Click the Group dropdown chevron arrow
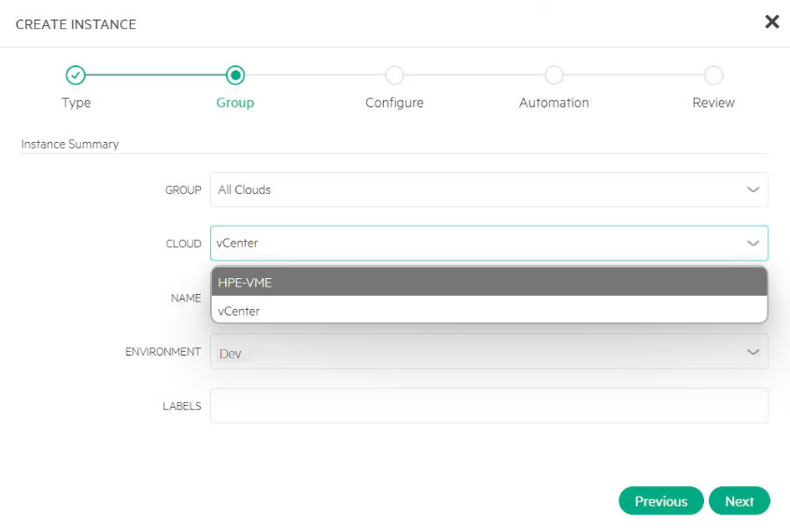Image resolution: width=790 pixels, height=532 pixels. click(753, 189)
